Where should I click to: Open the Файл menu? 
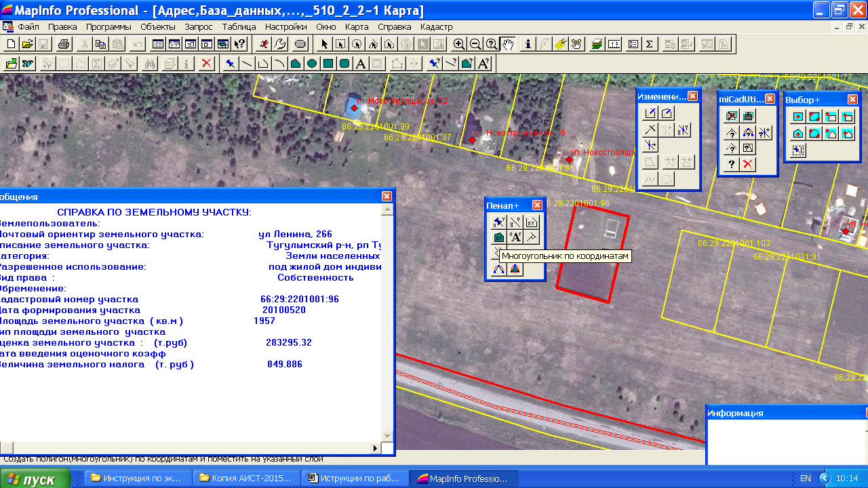click(x=28, y=26)
